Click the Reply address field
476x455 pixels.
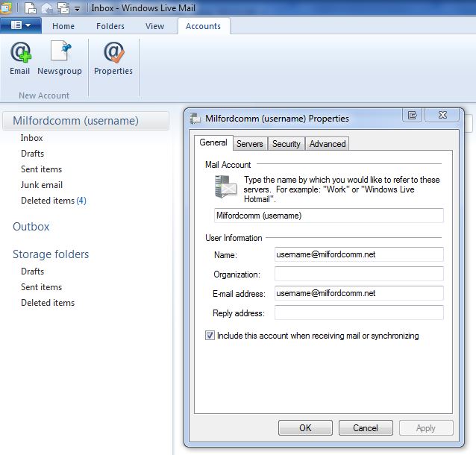pos(359,313)
